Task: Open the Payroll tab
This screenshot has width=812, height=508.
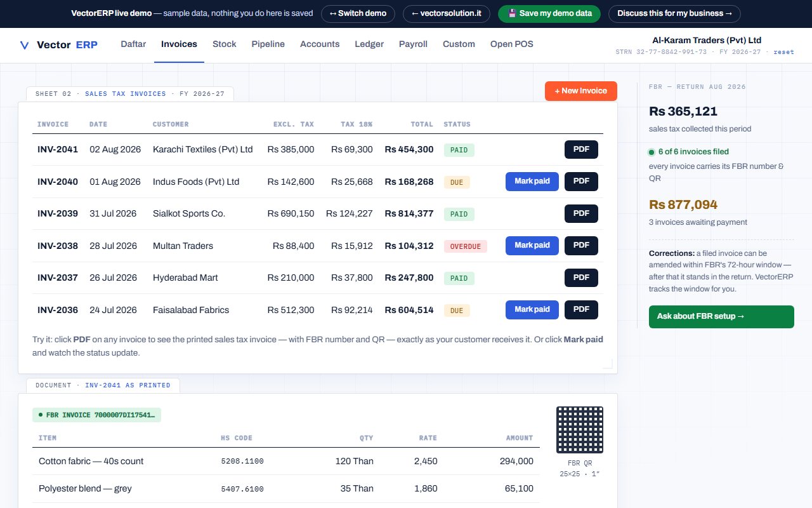Action: click(413, 44)
